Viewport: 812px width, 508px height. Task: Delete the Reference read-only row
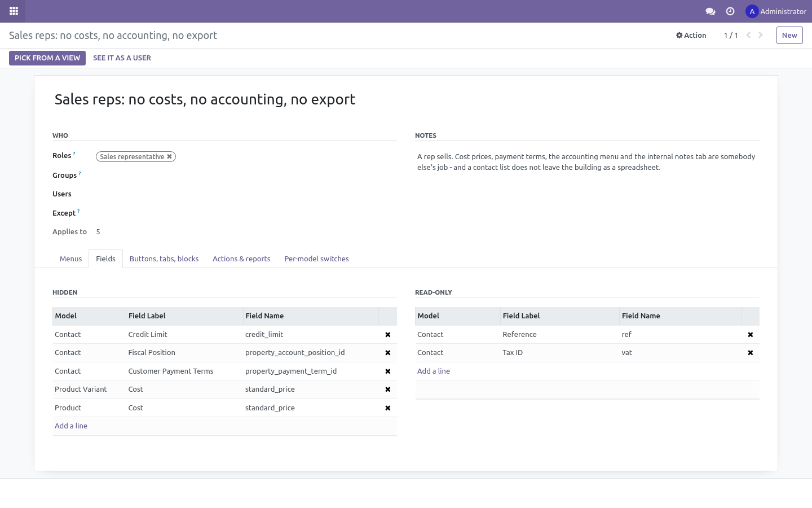[x=751, y=335]
